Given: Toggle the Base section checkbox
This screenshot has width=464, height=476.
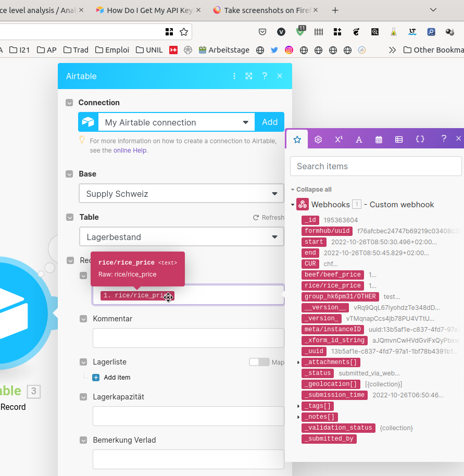Looking at the screenshot, I should click(x=69, y=174).
